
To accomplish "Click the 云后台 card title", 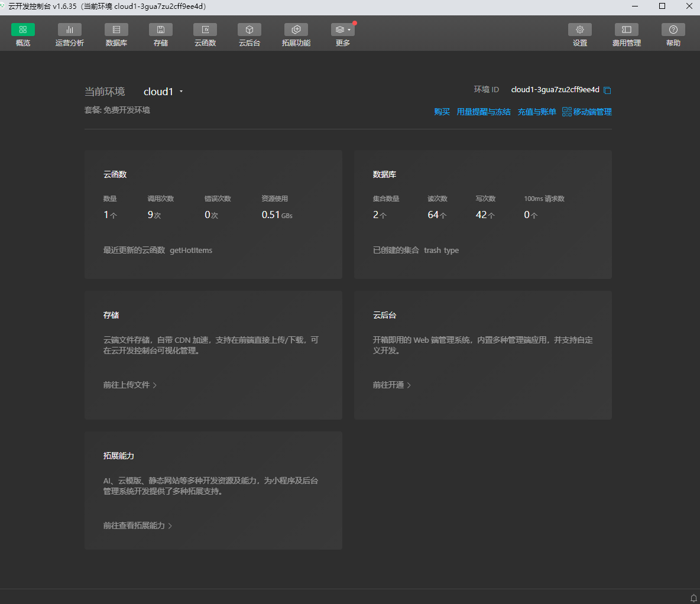I will tap(384, 315).
